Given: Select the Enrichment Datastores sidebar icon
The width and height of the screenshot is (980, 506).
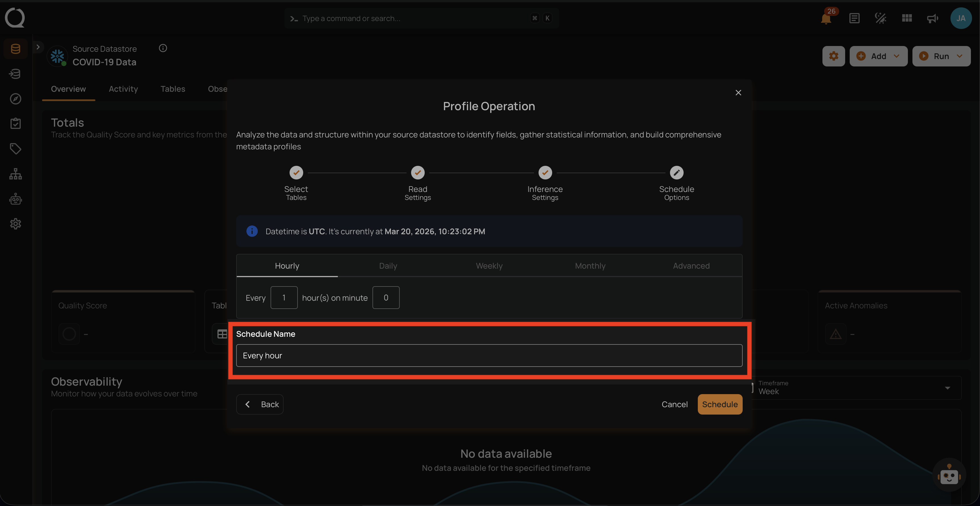Looking at the screenshot, I should [x=15, y=74].
